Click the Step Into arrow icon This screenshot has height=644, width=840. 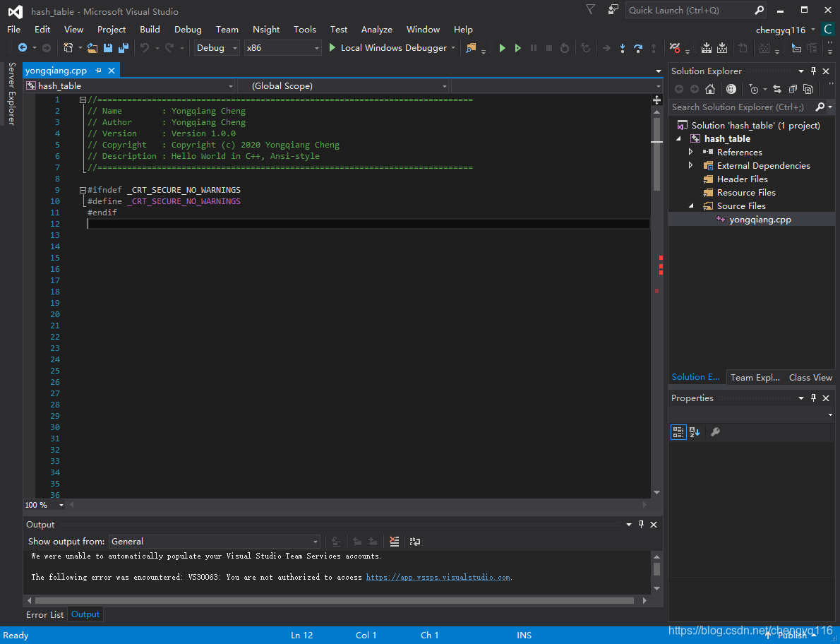coord(622,48)
